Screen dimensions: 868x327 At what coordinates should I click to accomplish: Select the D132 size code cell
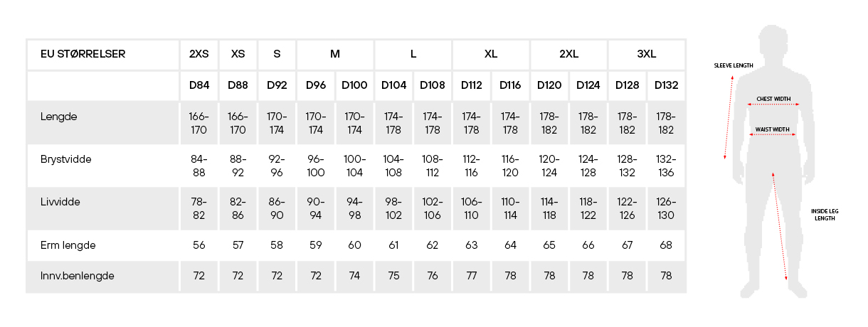[667, 86]
